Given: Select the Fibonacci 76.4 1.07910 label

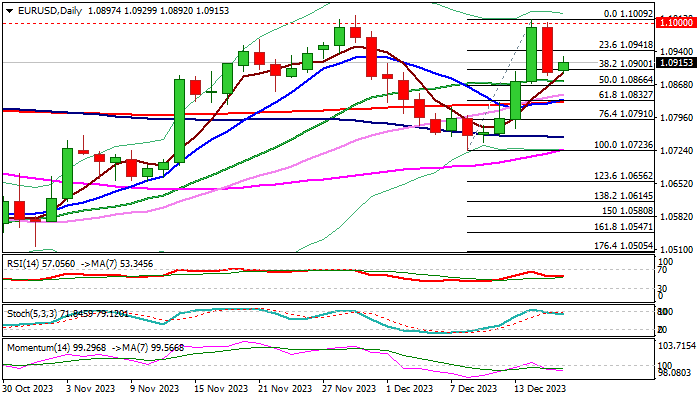Looking at the screenshot, I should point(625,115).
